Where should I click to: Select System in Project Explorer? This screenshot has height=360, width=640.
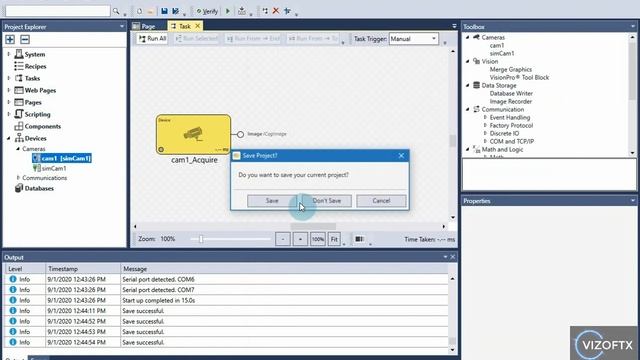pos(35,54)
